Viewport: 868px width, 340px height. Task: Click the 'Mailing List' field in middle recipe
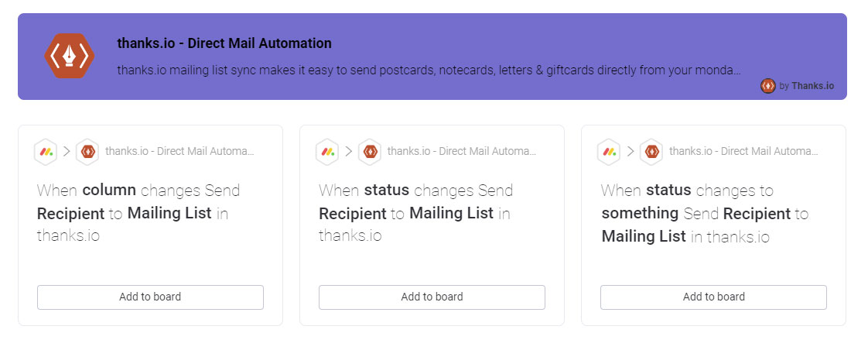click(451, 214)
